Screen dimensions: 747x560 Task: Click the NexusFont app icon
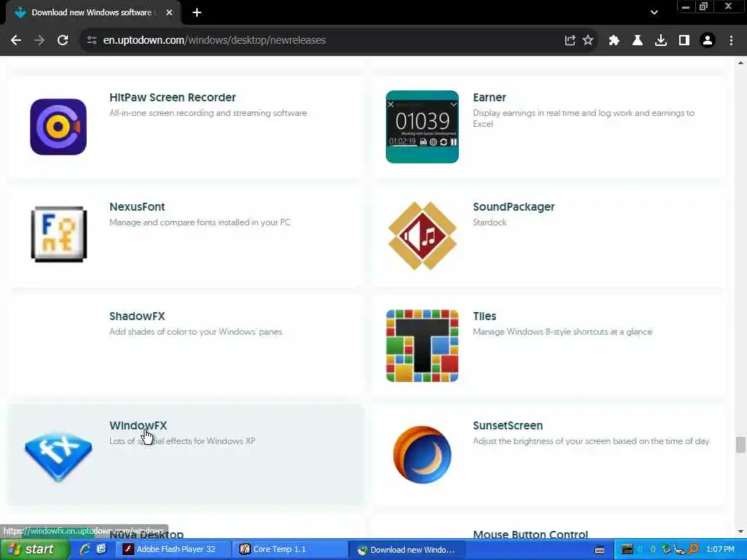(58, 234)
